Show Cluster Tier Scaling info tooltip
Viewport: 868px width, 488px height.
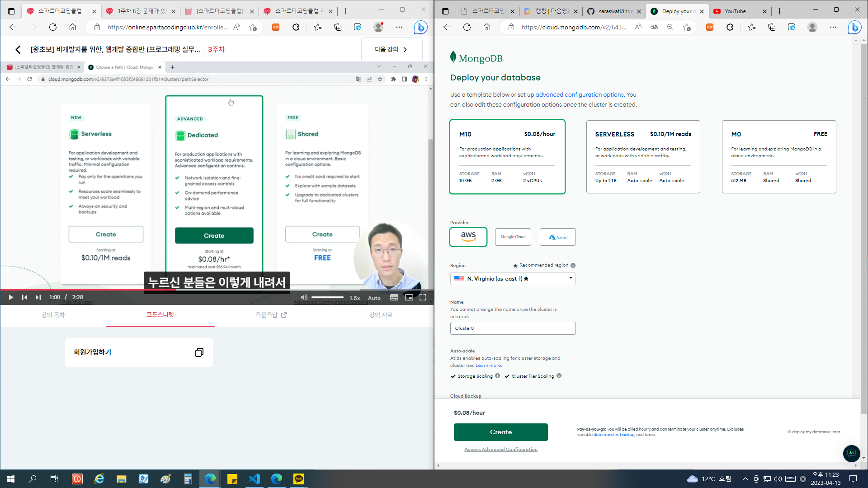point(559,375)
